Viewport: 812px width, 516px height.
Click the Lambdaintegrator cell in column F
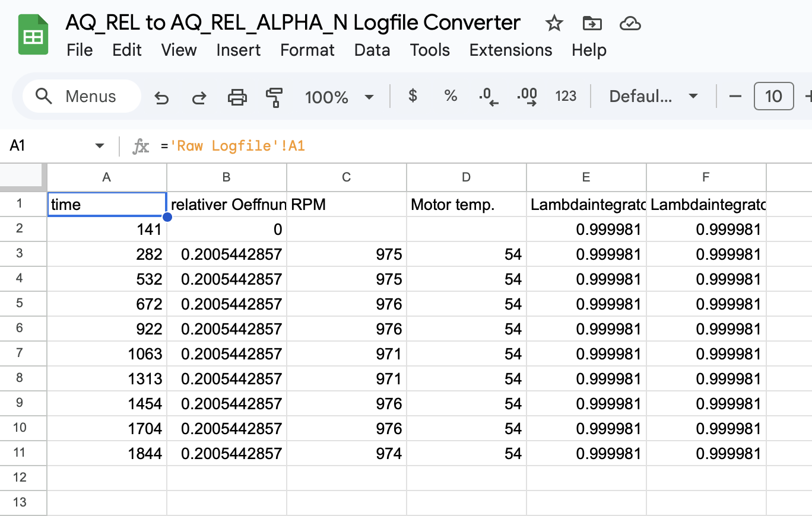point(706,205)
